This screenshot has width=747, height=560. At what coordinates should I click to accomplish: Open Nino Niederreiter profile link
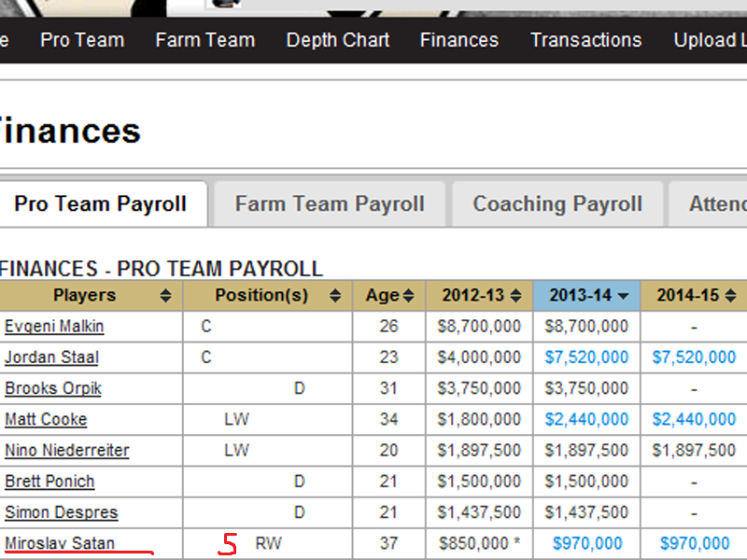[67, 451]
